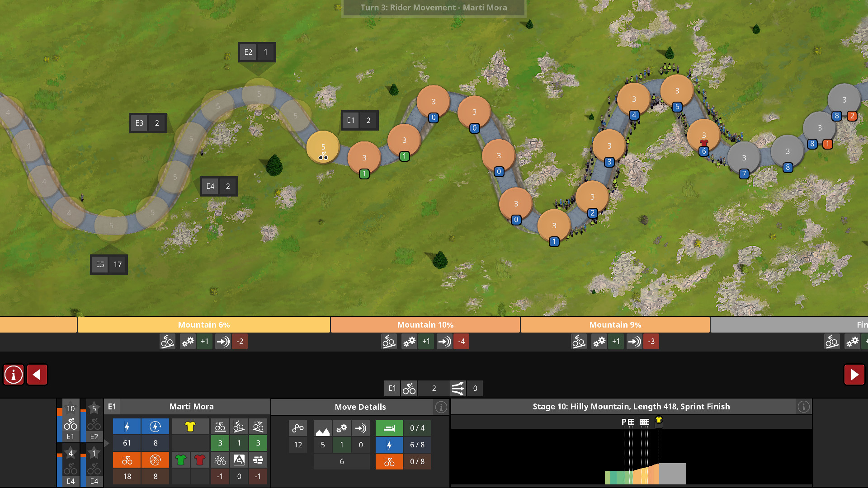Open Move Details info icon

(441, 407)
